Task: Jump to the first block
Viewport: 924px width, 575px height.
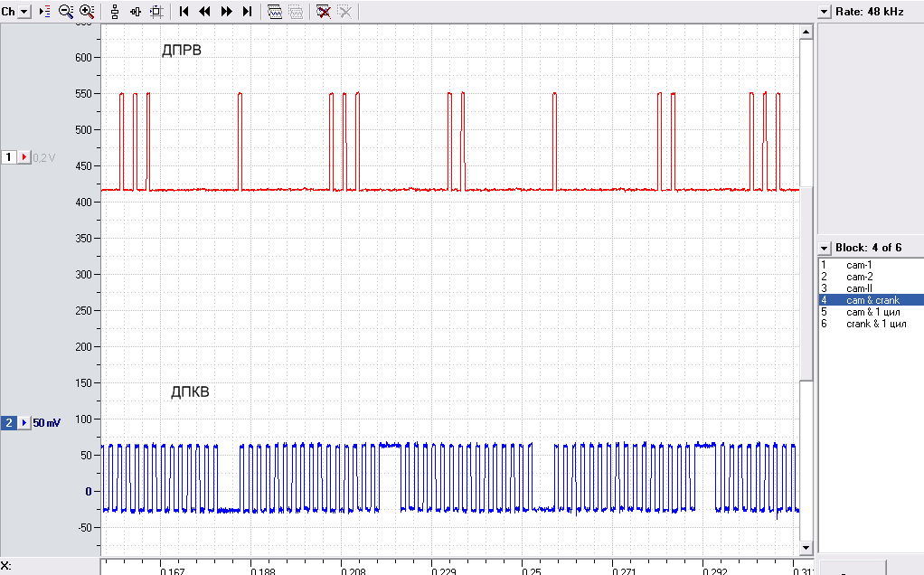Action: click(184, 11)
